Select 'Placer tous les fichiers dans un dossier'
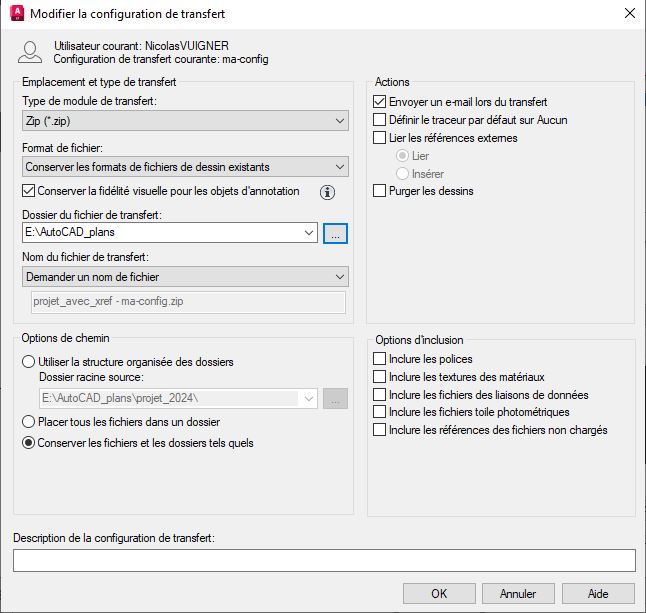The height and width of the screenshot is (613, 646). (29, 423)
